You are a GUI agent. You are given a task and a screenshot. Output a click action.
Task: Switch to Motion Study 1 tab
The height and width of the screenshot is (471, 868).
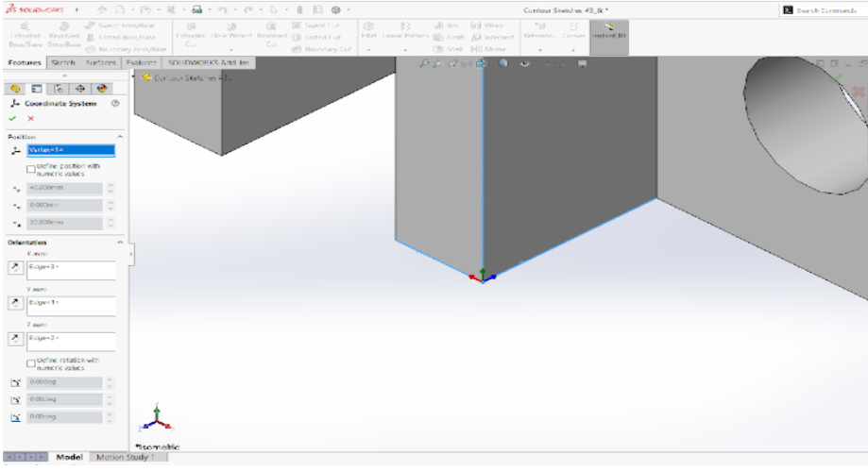[x=126, y=458]
